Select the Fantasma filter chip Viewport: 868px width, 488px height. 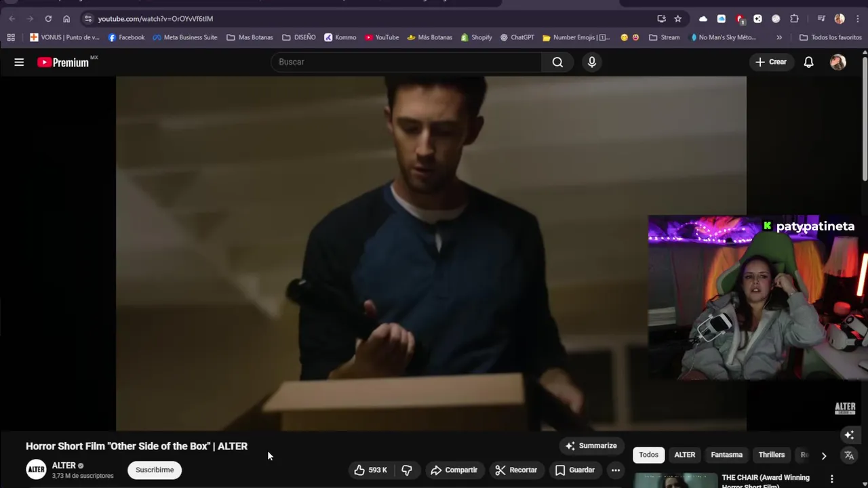point(727,455)
